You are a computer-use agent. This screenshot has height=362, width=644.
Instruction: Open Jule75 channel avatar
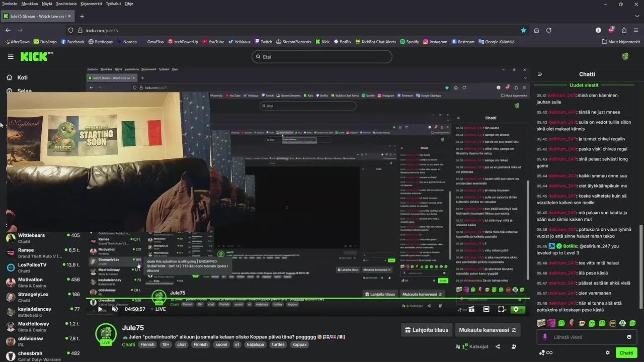(x=106, y=333)
